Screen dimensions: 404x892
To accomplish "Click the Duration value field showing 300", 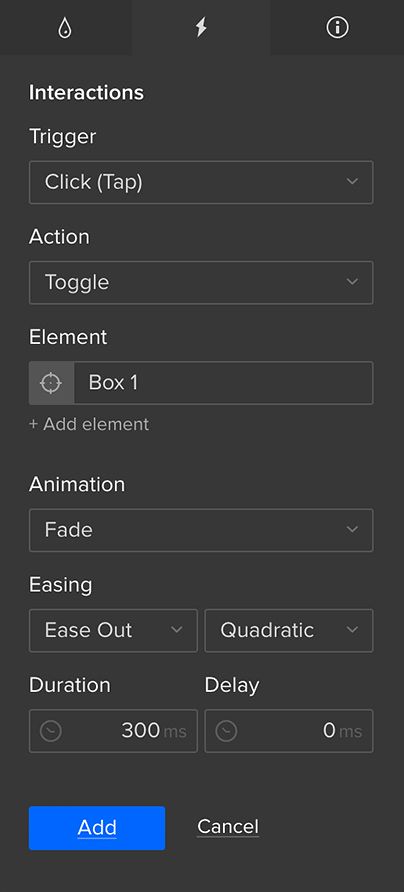I will (x=113, y=731).
